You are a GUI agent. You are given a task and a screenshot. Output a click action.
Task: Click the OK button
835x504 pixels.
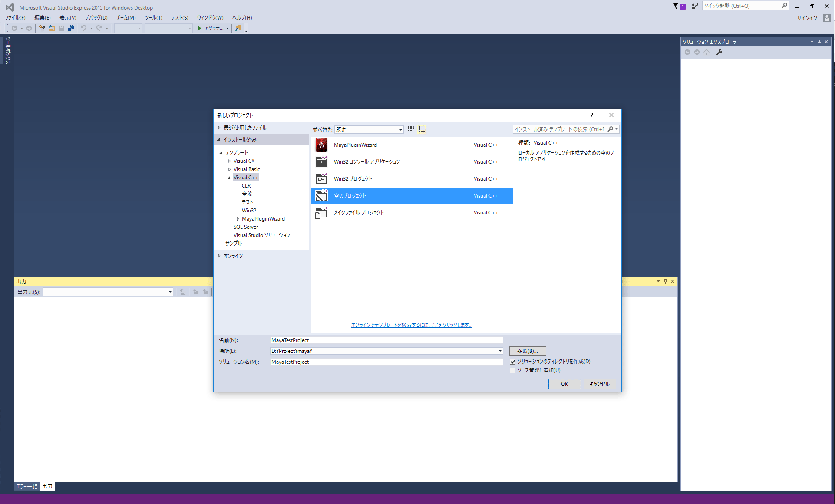coord(564,384)
